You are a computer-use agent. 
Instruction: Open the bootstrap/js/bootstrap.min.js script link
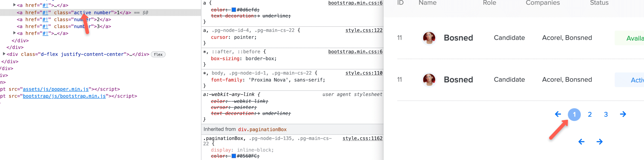click(64, 96)
